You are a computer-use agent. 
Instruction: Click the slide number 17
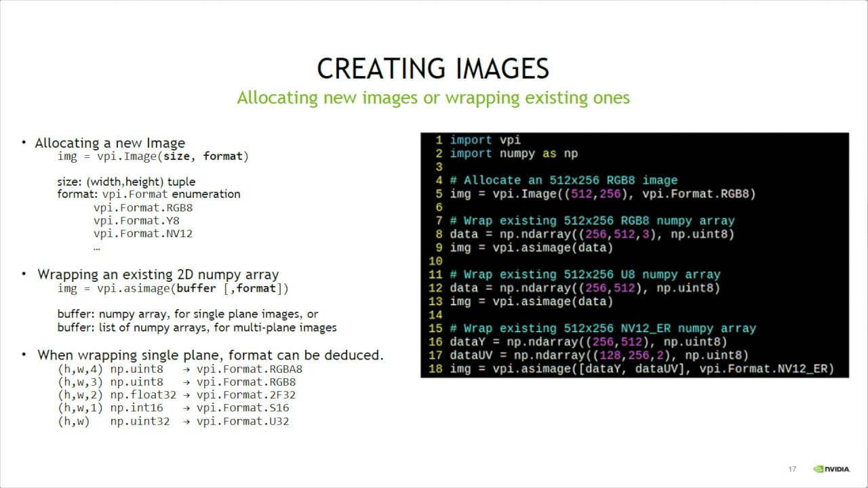coord(792,469)
